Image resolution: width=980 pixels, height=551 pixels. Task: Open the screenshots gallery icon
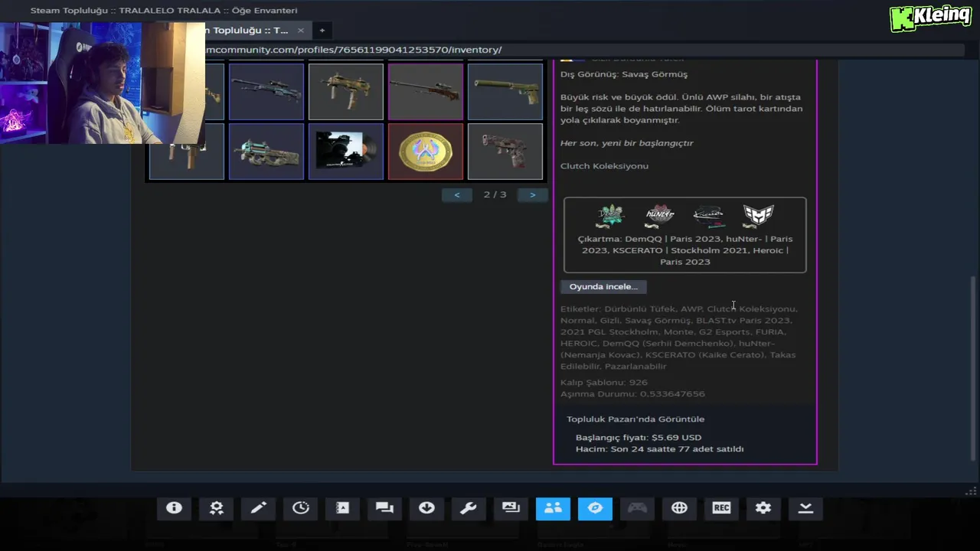(x=511, y=508)
